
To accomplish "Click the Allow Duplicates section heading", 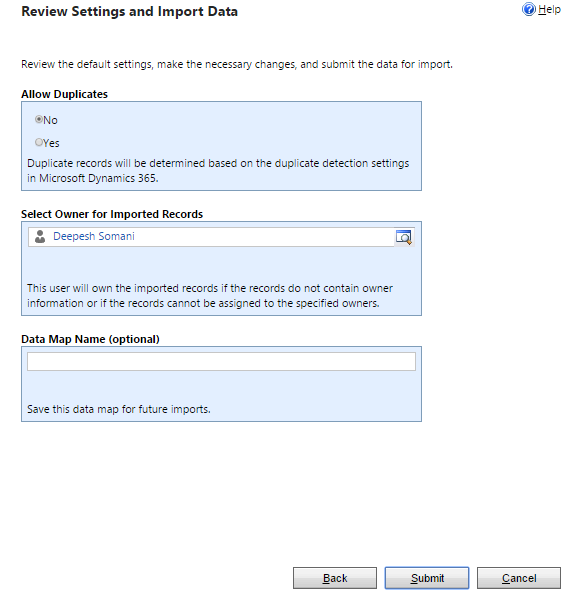I will coord(64,94).
